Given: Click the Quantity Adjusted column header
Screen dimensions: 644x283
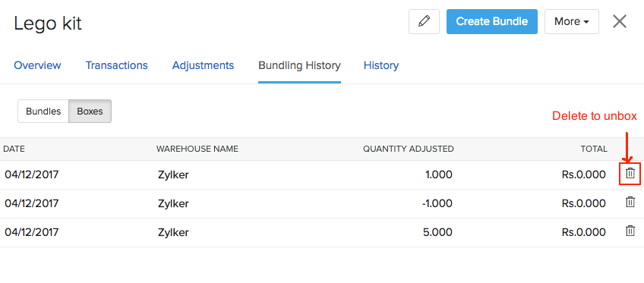Looking at the screenshot, I should click(x=409, y=149).
